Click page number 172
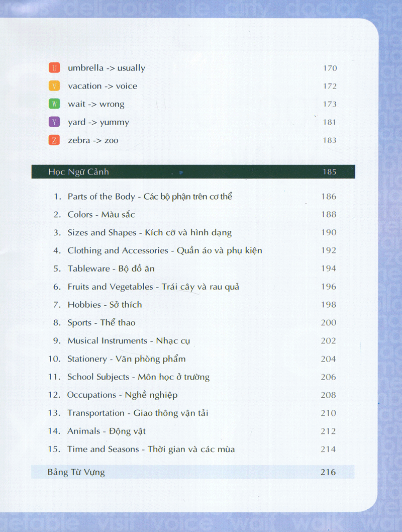This screenshot has width=402, height=532. tap(330, 86)
